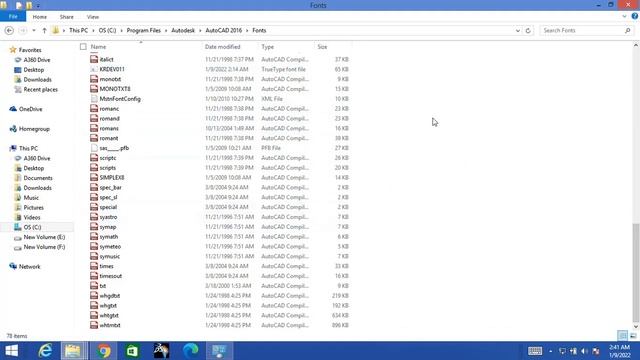Launch Internet Explorer from taskbar
Screen dimensions: 640x360
45,351
